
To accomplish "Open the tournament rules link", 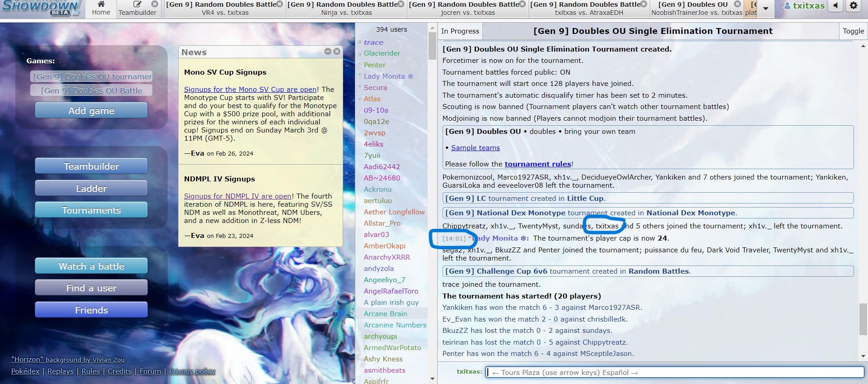I will pyautogui.click(x=538, y=164).
